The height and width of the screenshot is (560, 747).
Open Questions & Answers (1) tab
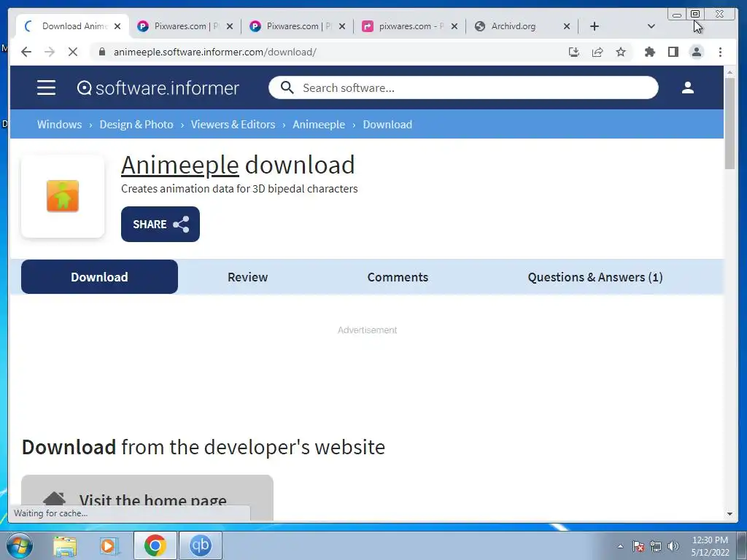595,277
